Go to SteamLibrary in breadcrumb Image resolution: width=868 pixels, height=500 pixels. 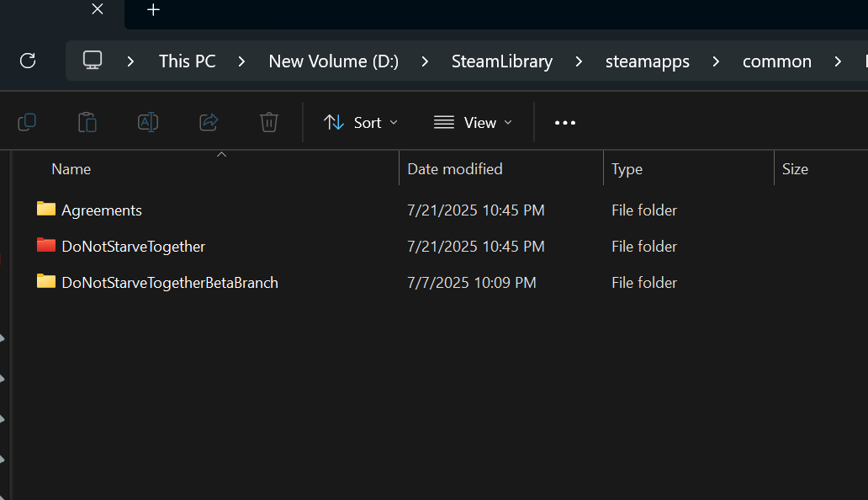(502, 61)
